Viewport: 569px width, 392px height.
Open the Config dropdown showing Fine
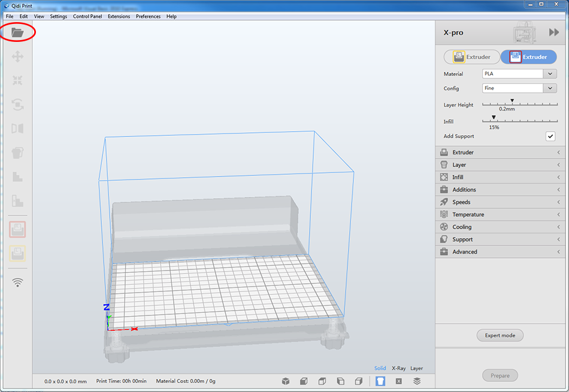[x=519, y=89]
